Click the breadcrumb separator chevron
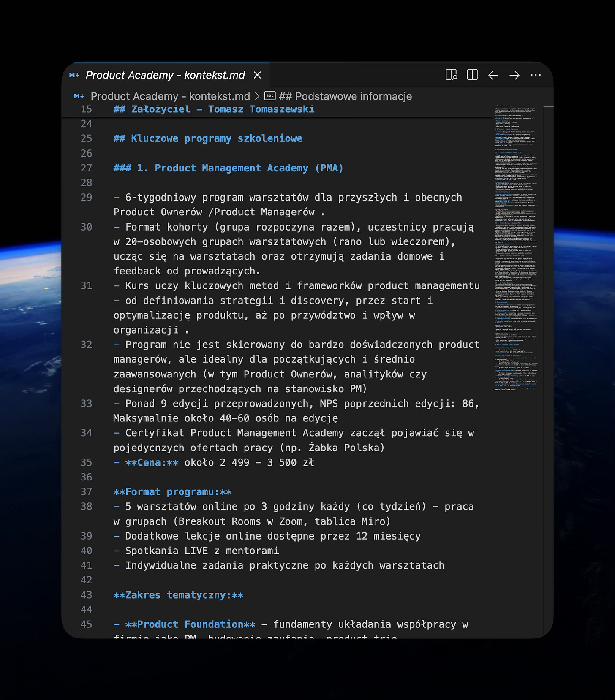Viewport: 615px width, 700px height. coord(257,96)
